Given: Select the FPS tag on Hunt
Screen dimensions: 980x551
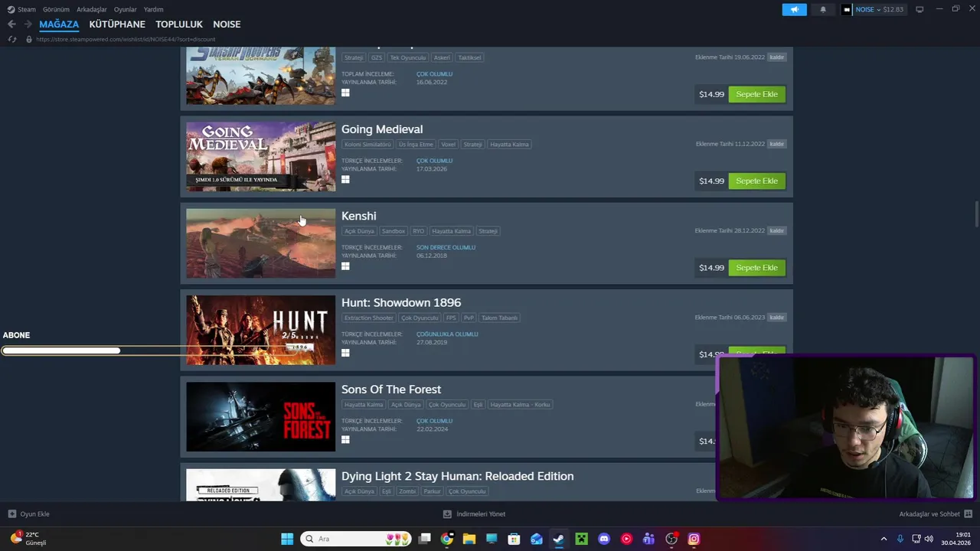Looking at the screenshot, I should click(x=451, y=318).
